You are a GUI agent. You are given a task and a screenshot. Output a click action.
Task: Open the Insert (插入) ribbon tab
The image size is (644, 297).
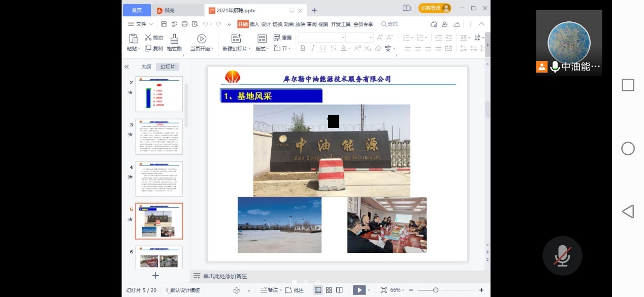[x=254, y=24]
